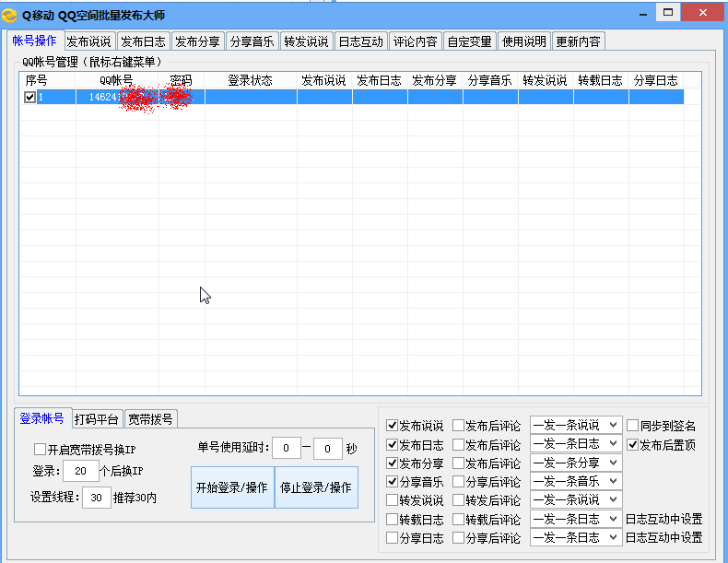Click the QQ帐号 column header
Screen dimensions: 728x563
pyautogui.click(x=117, y=80)
